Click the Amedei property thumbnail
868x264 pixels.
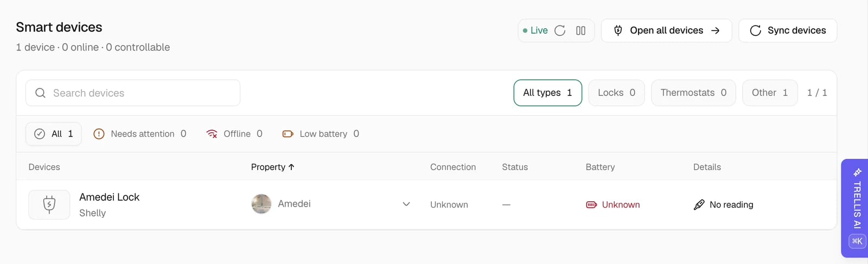point(261,204)
